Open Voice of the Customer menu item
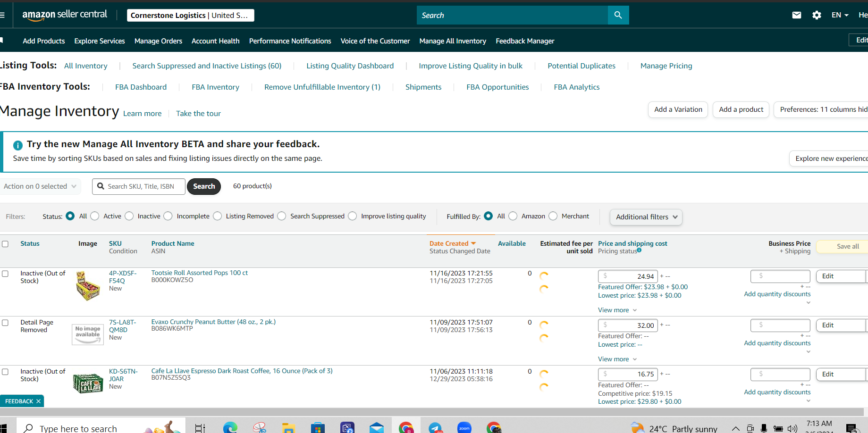This screenshot has height=433, width=868. pyautogui.click(x=375, y=41)
